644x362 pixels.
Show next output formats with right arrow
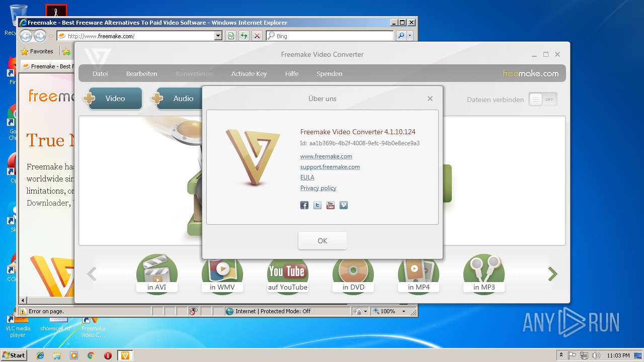click(553, 274)
